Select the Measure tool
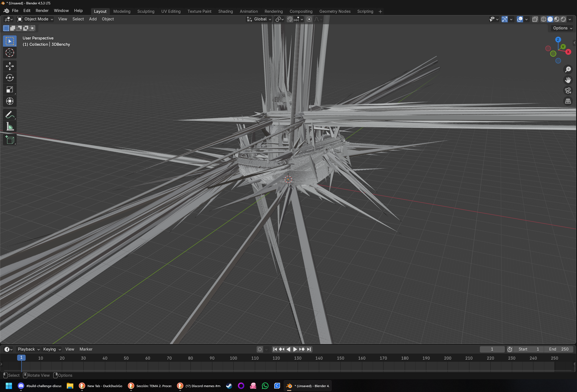577x392 pixels. [10, 127]
